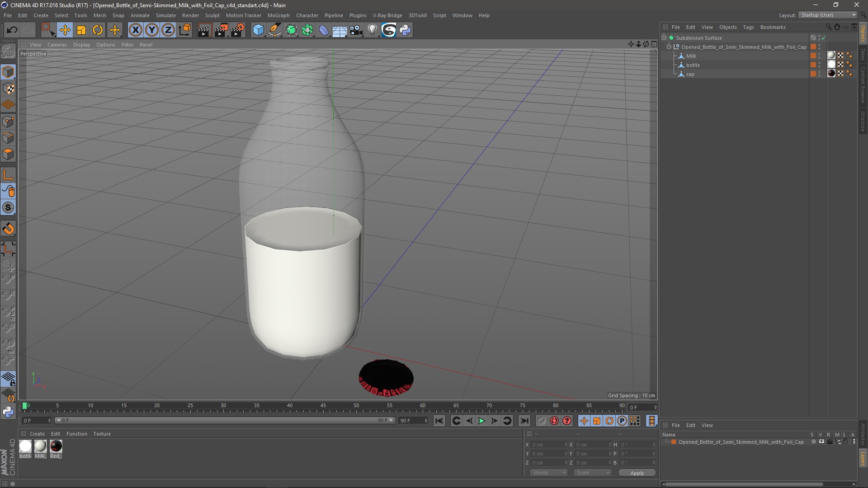Click Object Manager search icon
This screenshot has width=868, height=488.
point(829,27)
